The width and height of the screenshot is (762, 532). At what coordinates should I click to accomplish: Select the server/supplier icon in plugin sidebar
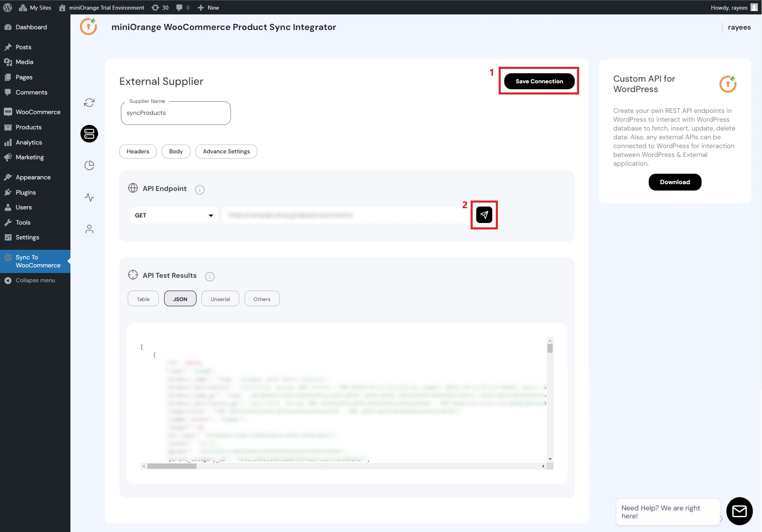point(89,134)
